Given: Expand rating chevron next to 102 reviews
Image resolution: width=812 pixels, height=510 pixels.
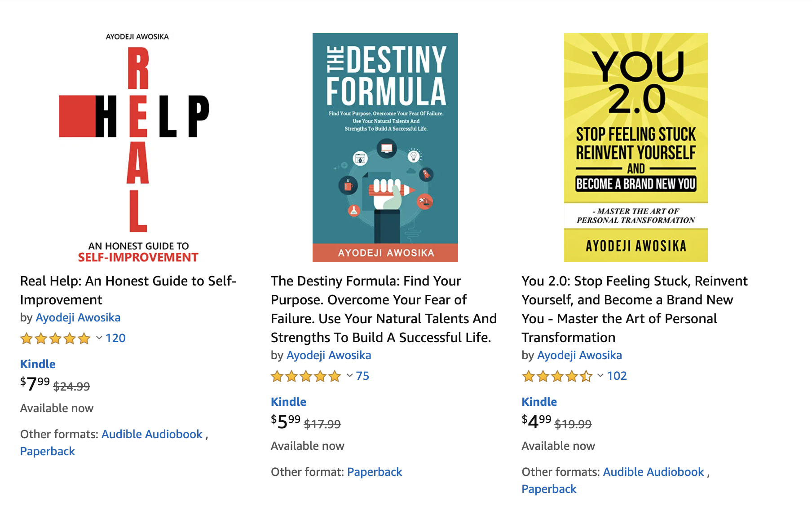Looking at the screenshot, I should 600,376.
